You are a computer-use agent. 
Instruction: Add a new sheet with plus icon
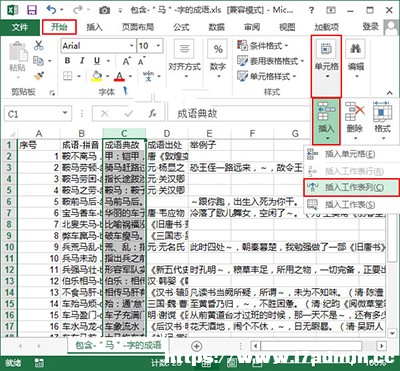[197, 346]
